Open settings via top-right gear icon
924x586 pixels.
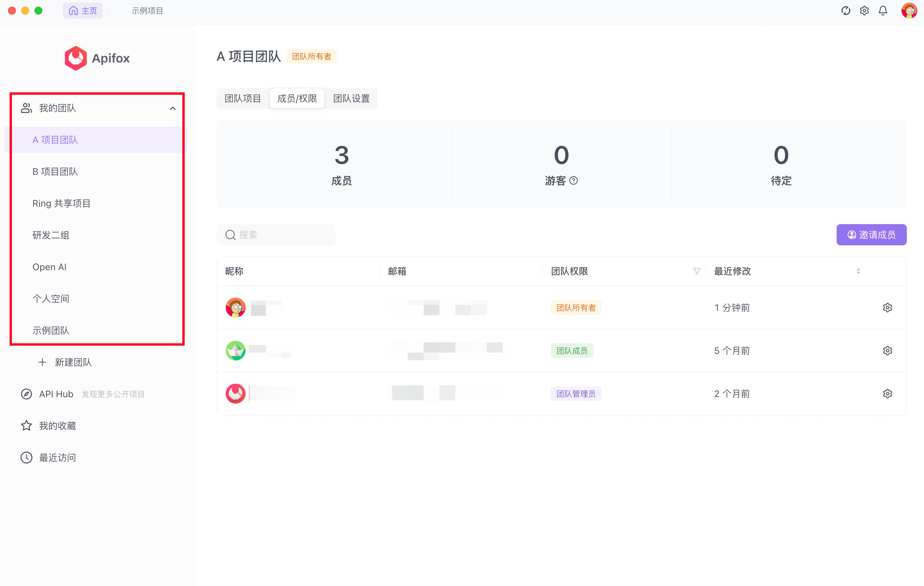coord(864,11)
